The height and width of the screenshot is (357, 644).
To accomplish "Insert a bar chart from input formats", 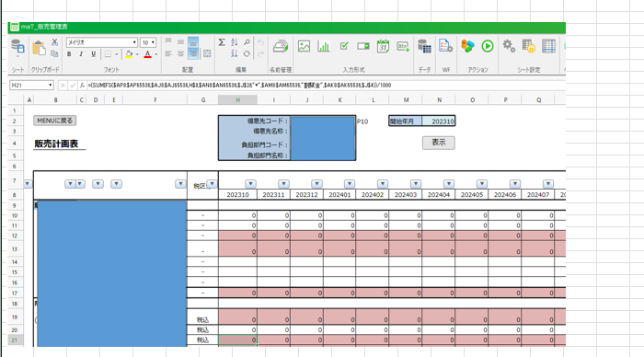I will tap(324, 46).
